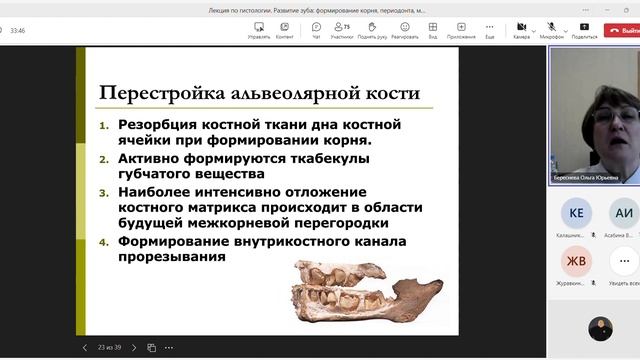Go to the previous slide
Screen dimensions: 640x360
84,348
